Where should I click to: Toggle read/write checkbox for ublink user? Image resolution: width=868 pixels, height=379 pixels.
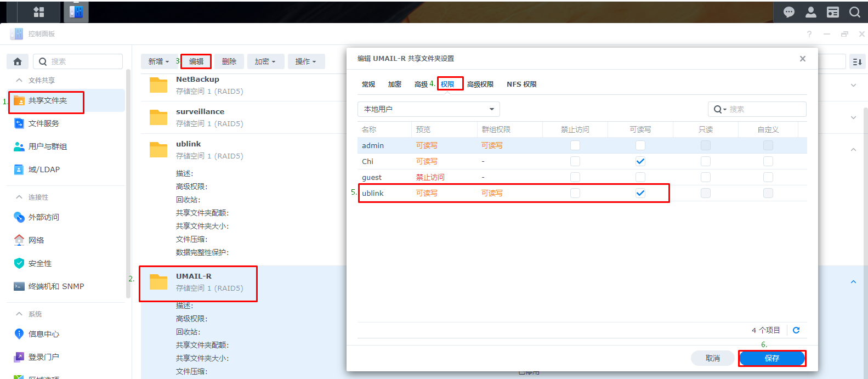(640, 193)
